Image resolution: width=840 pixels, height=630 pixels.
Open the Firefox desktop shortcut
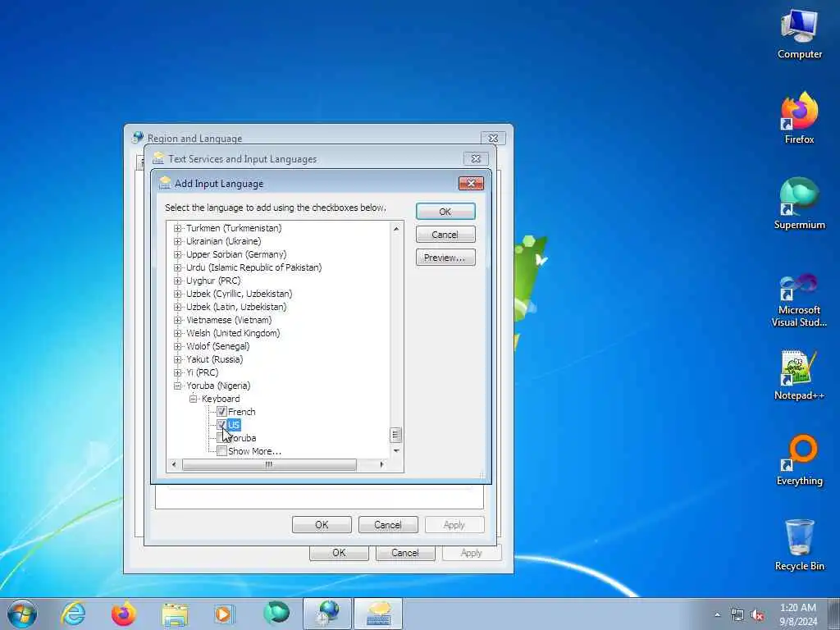pos(799,119)
